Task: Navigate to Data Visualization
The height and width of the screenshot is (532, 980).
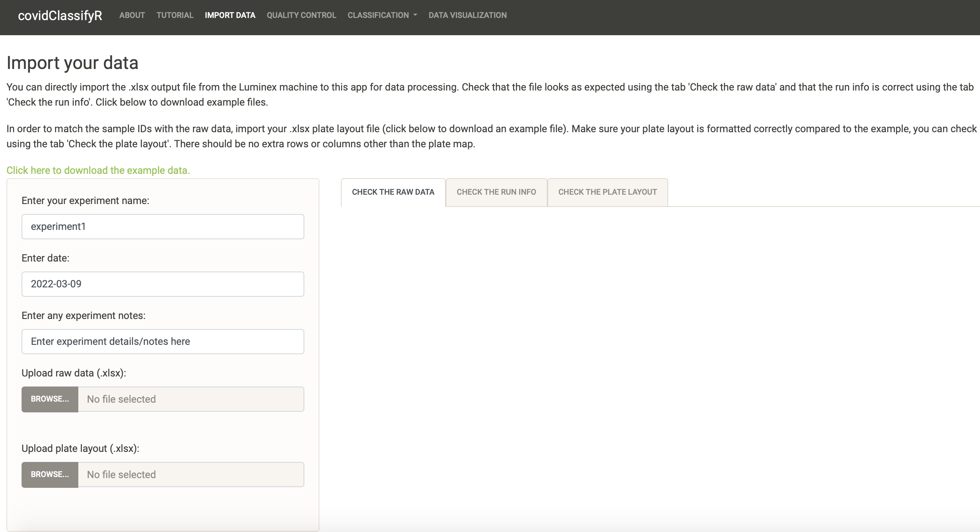Action: [468, 15]
